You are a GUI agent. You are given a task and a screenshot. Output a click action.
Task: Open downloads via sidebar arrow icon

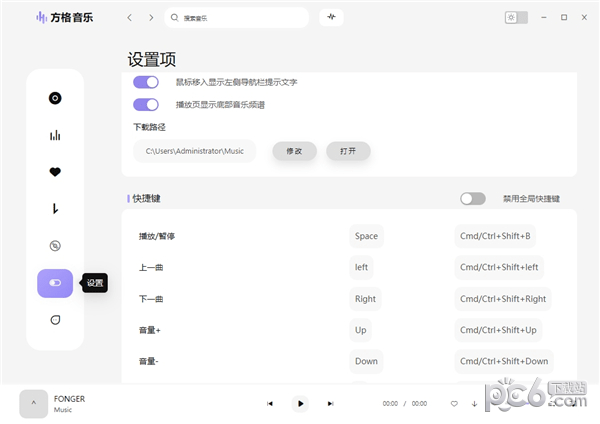coord(55,209)
